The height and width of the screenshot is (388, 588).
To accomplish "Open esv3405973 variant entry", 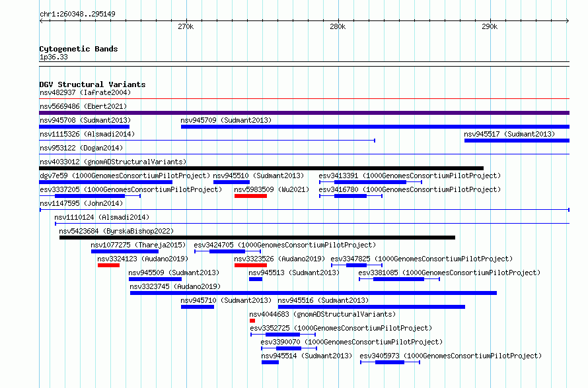I will [451, 356].
